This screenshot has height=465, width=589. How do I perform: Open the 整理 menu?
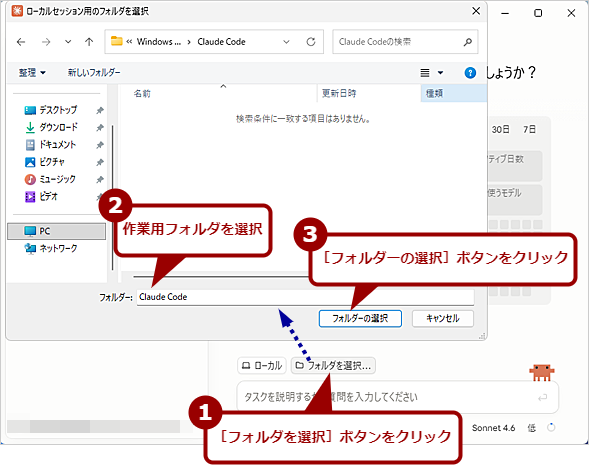(32, 72)
